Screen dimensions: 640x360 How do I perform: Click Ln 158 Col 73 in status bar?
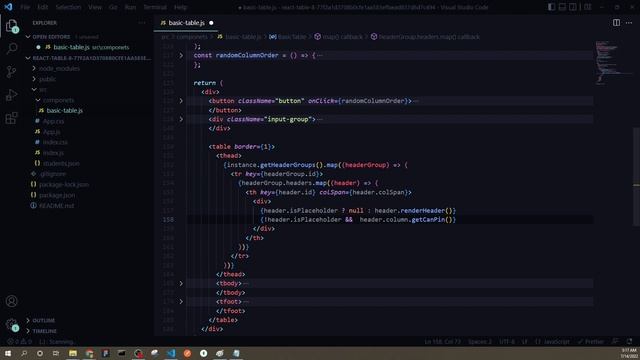tap(442, 342)
